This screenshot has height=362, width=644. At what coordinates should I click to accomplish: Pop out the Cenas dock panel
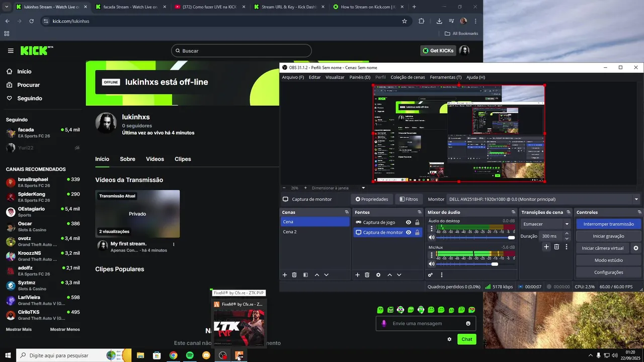tap(347, 212)
